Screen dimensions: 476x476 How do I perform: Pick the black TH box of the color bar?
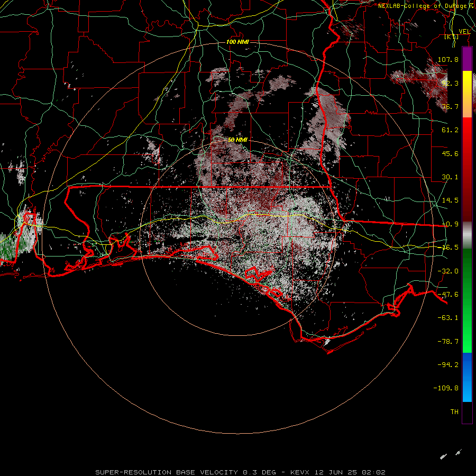point(467,412)
